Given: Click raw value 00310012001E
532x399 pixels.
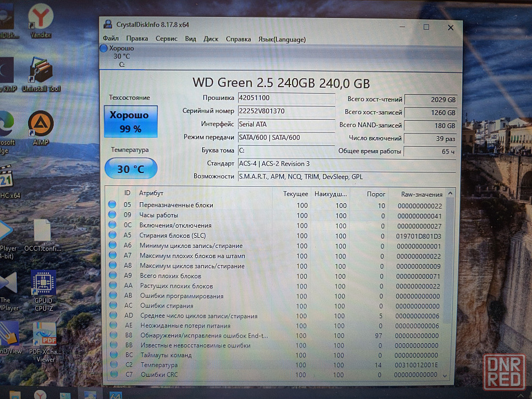Looking at the screenshot, I should (x=416, y=365).
